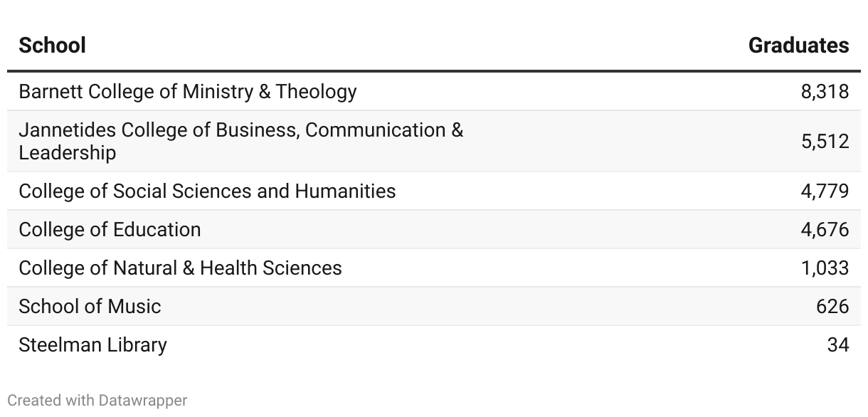Select the 626 graduates value

click(832, 307)
